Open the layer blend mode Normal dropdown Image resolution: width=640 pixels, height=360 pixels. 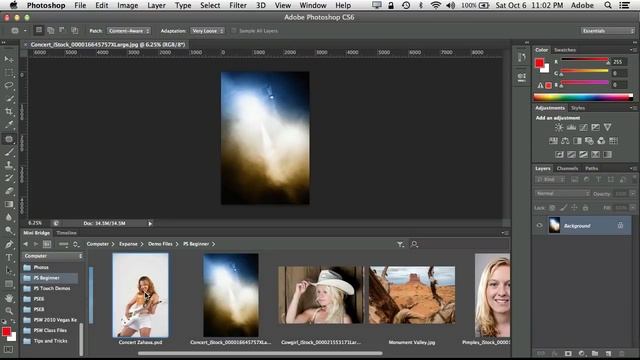pyautogui.click(x=562, y=193)
